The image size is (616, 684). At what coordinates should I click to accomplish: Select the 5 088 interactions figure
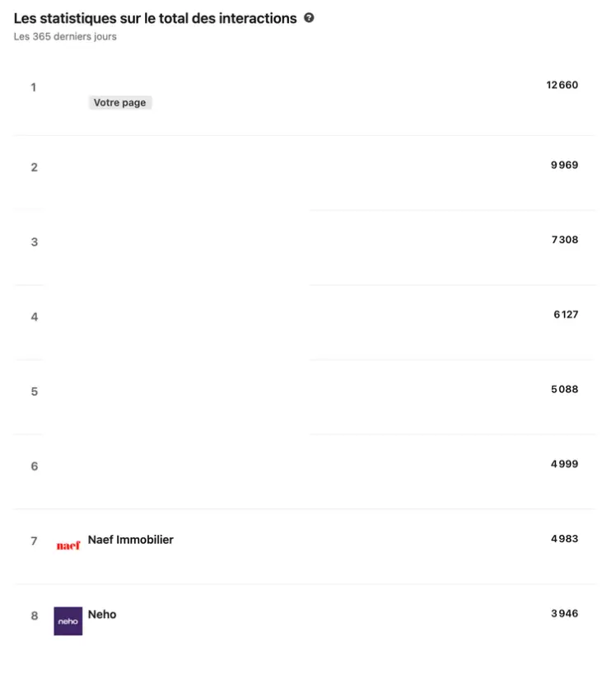coord(565,389)
